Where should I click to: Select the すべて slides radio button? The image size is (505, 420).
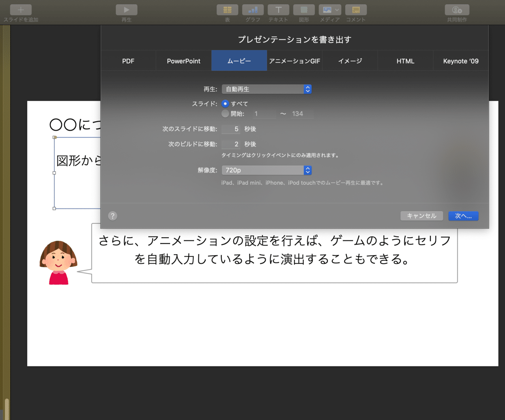coord(225,104)
